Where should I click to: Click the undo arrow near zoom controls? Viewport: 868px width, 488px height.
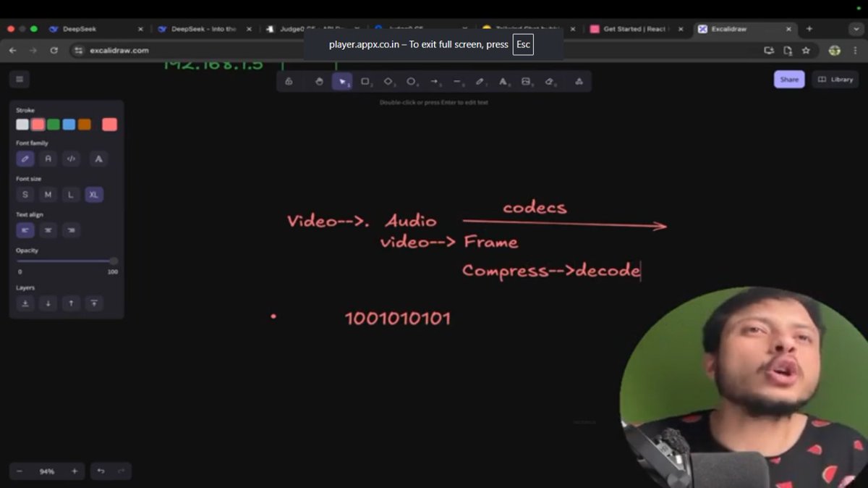[101, 471]
